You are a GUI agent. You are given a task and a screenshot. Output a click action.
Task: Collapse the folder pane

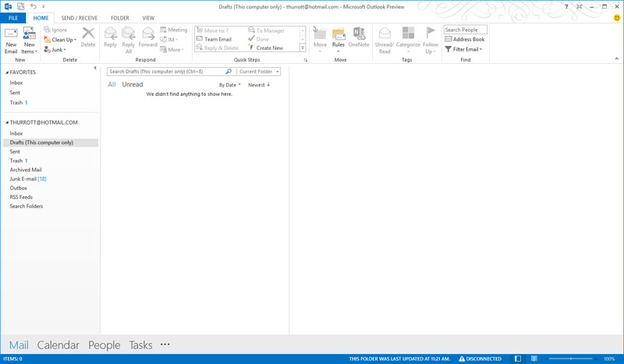pyautogui.click(x=95, y=68)
